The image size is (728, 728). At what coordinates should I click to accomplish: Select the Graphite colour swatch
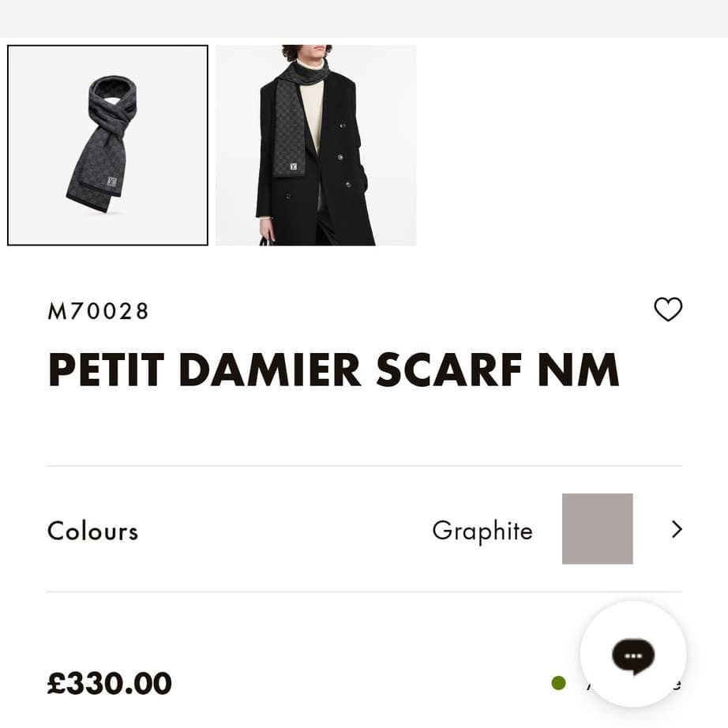597,529
